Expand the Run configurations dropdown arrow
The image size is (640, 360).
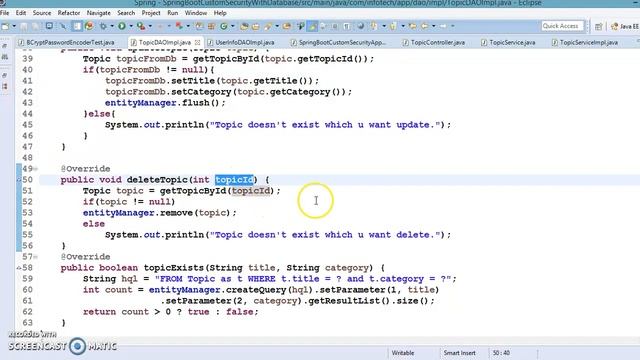pyautogui.click(x=131, y=26)
